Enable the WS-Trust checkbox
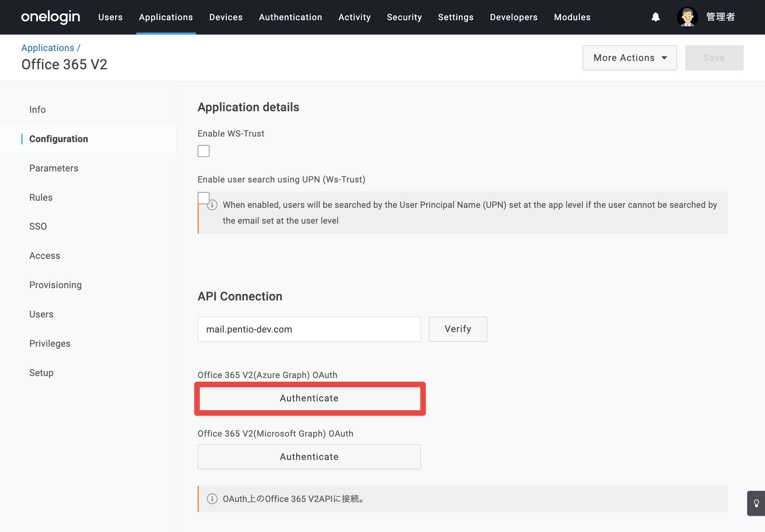Screen dimensions: 765x532 coord(204,151)
